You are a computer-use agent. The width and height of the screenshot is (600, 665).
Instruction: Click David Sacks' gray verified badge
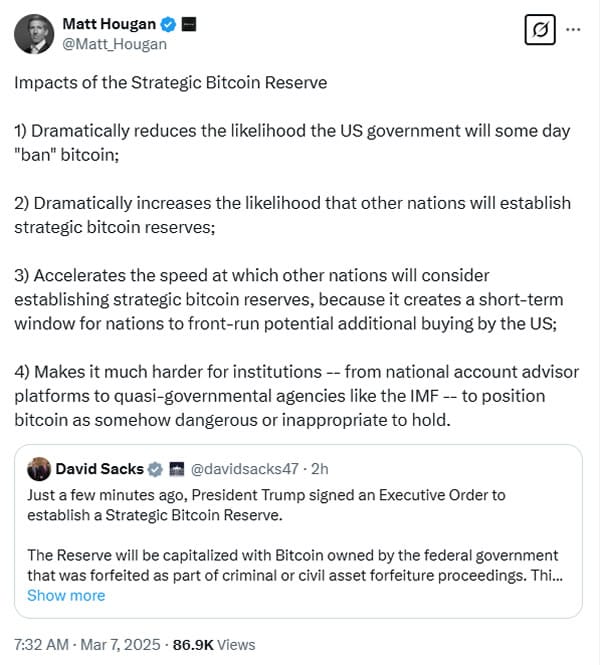[156, 469]
